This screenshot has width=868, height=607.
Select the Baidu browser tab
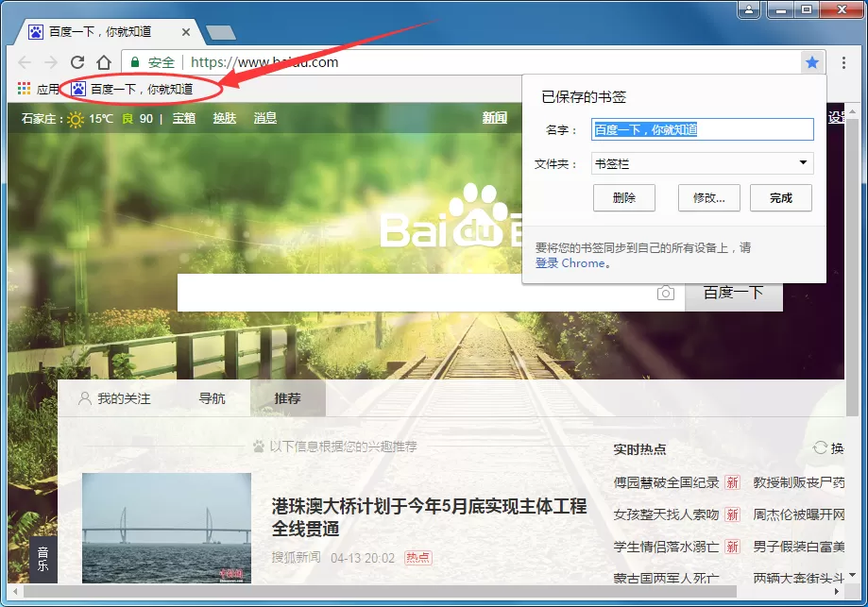coord(109,32)
